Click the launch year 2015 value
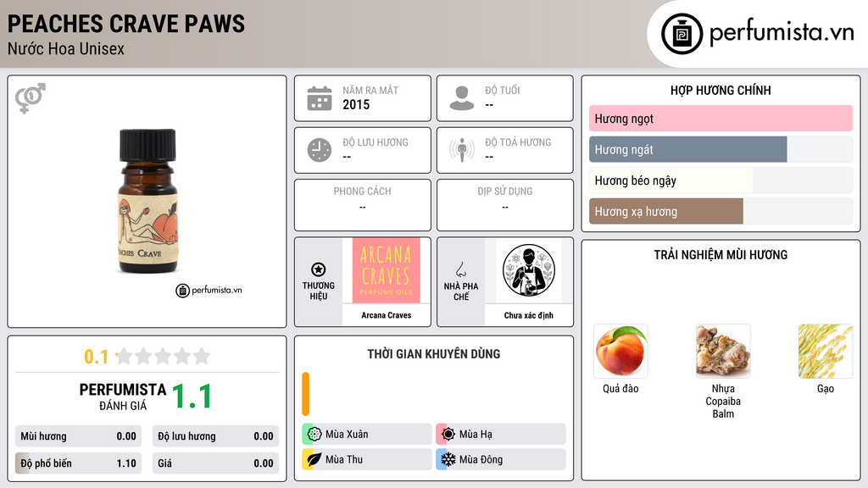This screenshot has width=868, height=488. [x=356, y=104]
